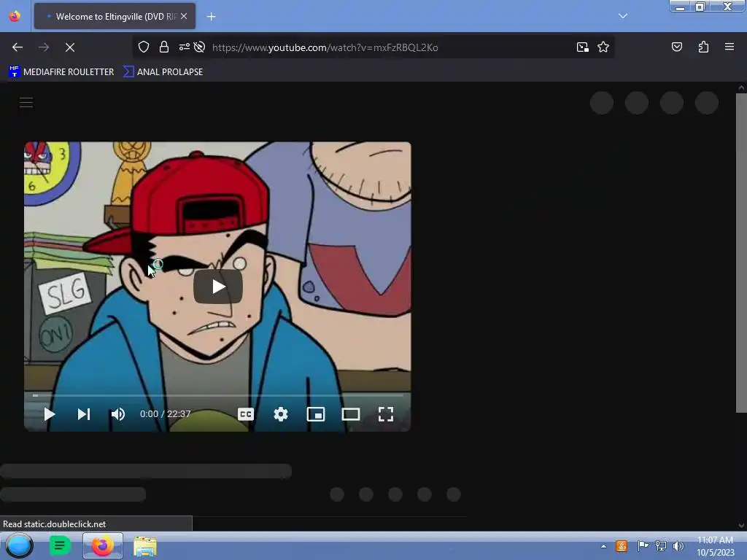Open Windows Explorer from the taskbar

click(145, 546)
